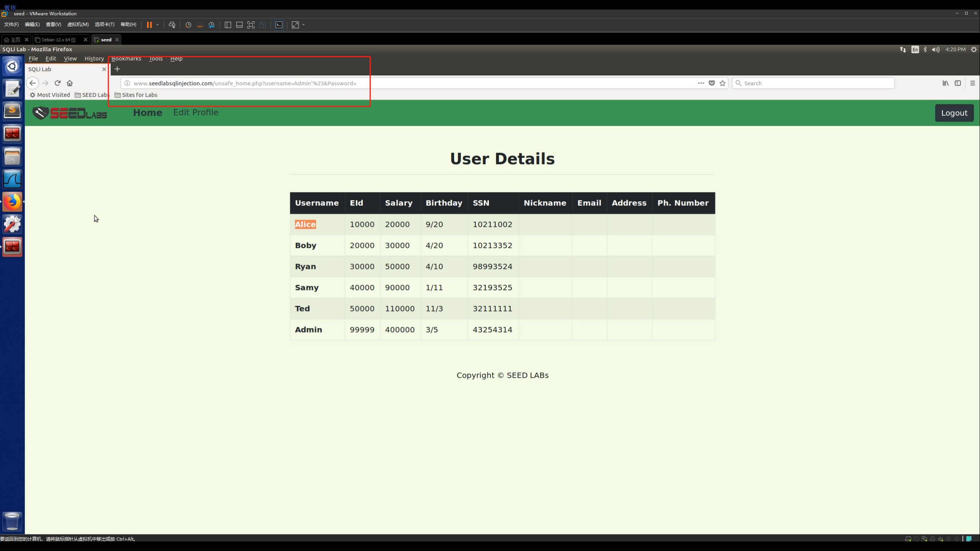Click the Pocket save icon
The width and height of the screenshot is (980, 551).
[x=712, y=83]
